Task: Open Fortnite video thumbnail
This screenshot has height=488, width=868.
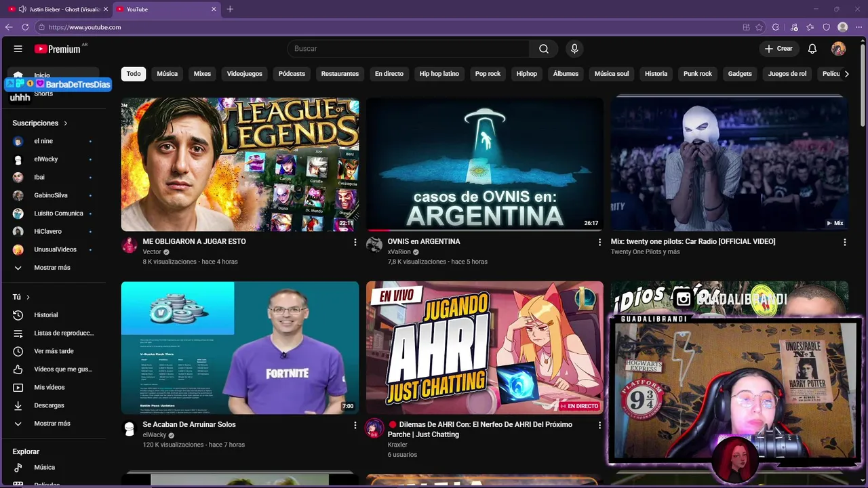Action: click(x=240, y=348)
